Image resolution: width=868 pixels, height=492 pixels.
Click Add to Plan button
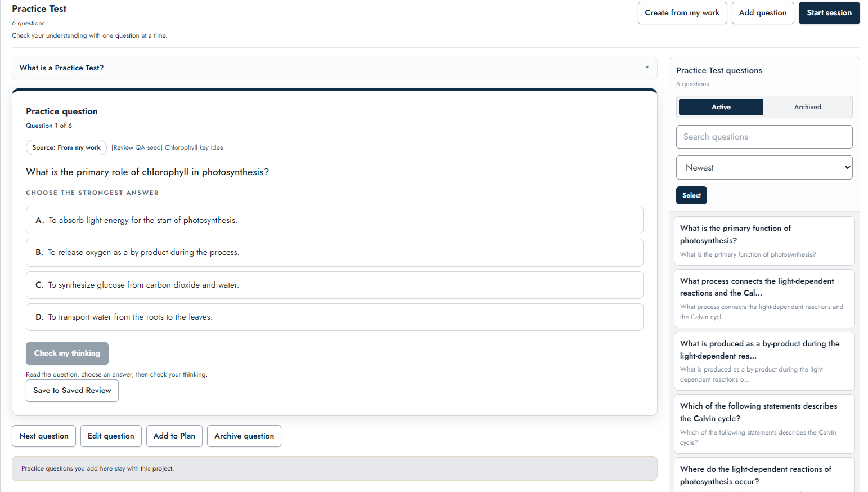[174, 436]
